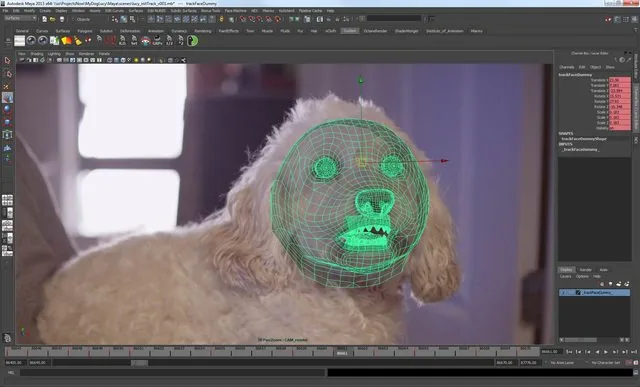Image resolution: width=640 pixels, height=387 pixels.
Task: Click the Objects selection mode label
Action: [83, 19]
